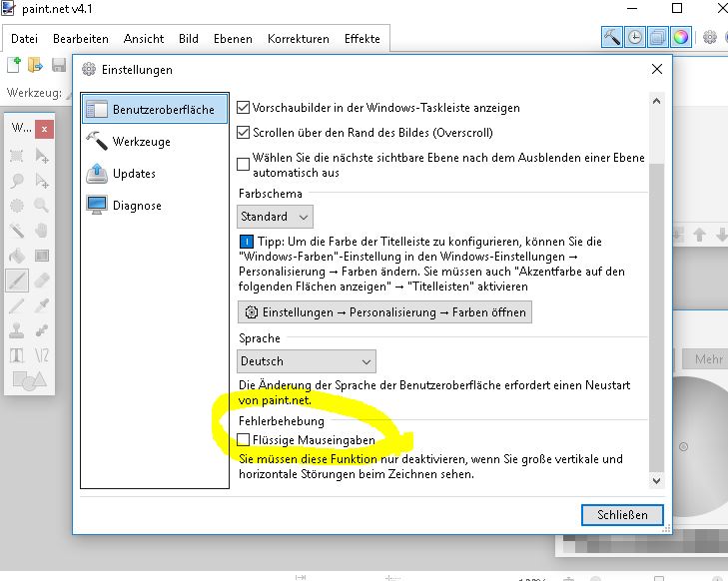
Task: Select the Paintbrush tool
Action: click(x=17, y=281)
